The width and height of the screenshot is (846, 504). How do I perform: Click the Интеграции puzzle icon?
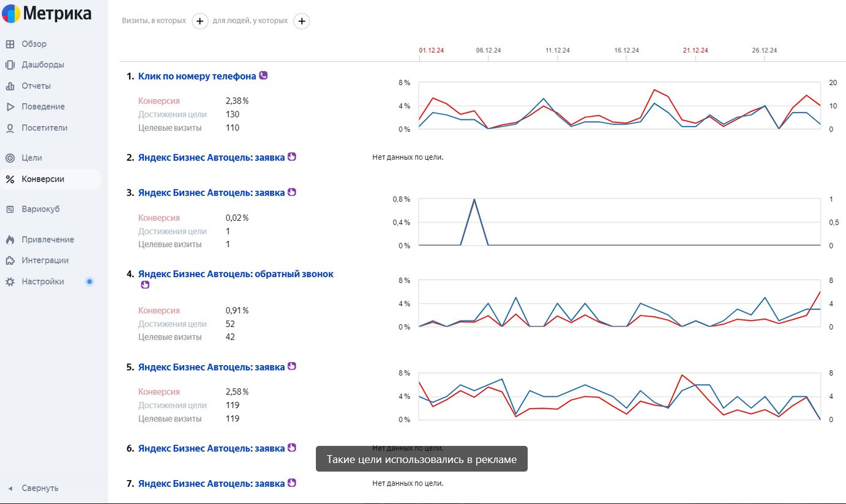pyautogui.click(x=10, y=261)
